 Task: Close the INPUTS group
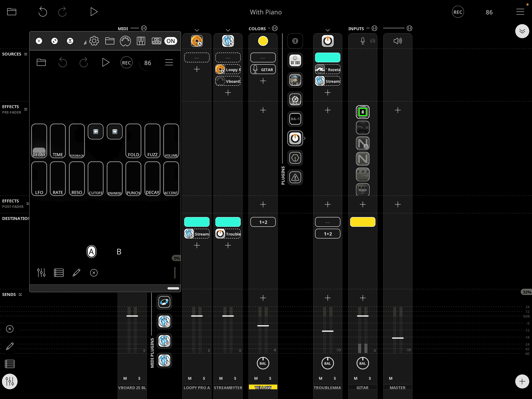374,28
